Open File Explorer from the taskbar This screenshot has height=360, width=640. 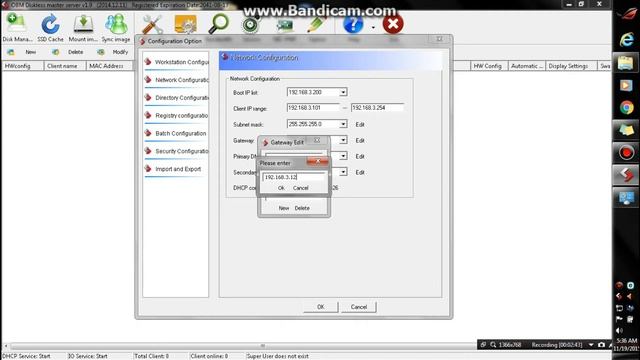click(626, 63)
